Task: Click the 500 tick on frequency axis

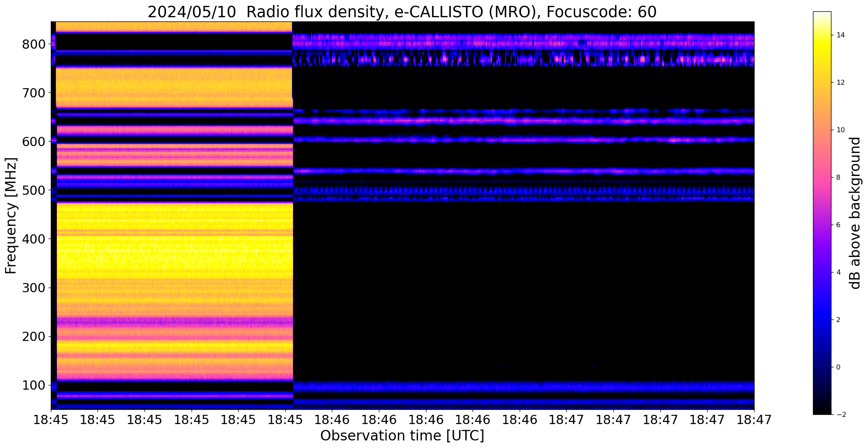Action: tap(33, 190)
